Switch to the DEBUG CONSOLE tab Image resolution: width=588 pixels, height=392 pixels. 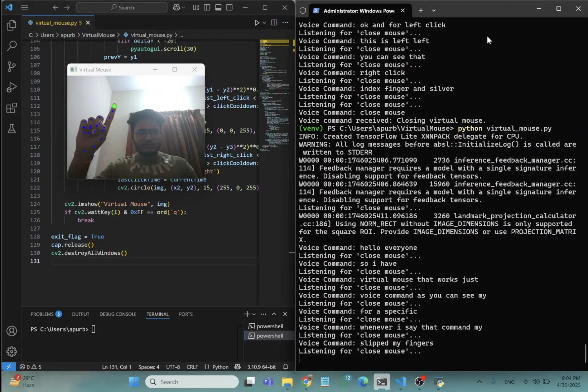[118, 314]
